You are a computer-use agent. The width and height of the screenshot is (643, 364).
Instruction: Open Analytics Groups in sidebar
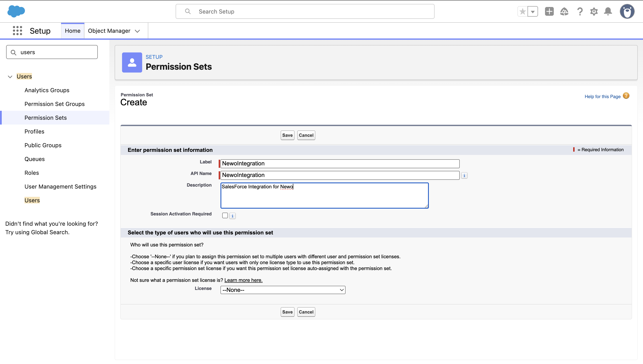coord(47,90)
